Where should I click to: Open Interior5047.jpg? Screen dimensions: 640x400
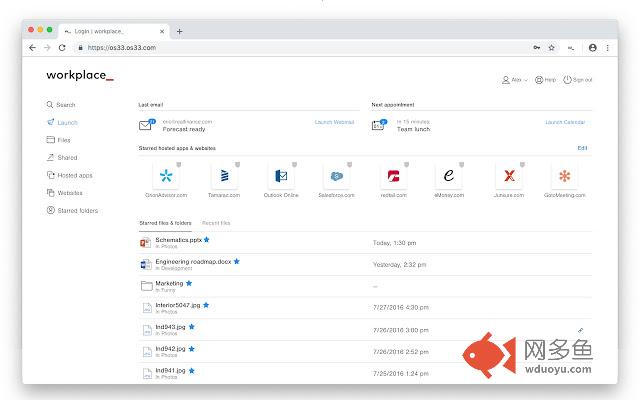coord(178,305)
